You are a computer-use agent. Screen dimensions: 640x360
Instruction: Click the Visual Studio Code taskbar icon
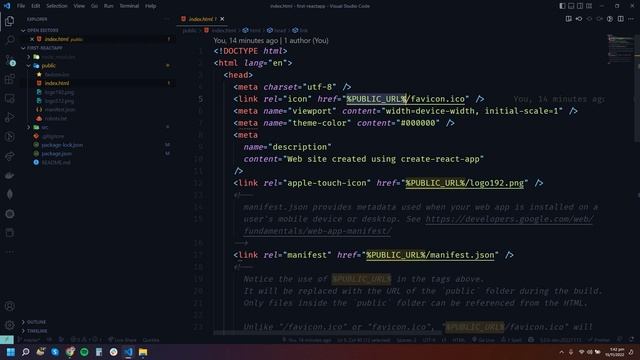tap(128, 352)
